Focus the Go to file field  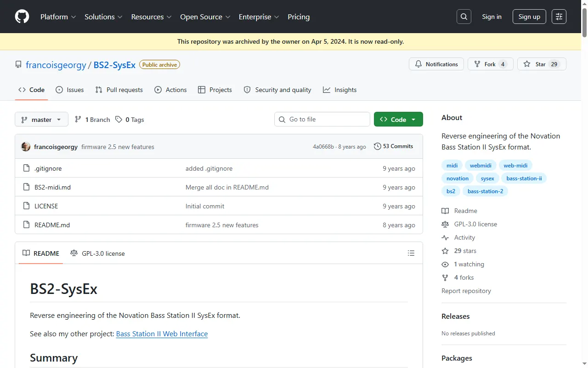322,119
